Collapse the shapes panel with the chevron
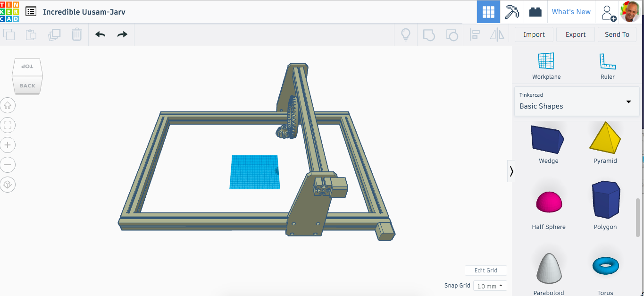 (512, 171)
